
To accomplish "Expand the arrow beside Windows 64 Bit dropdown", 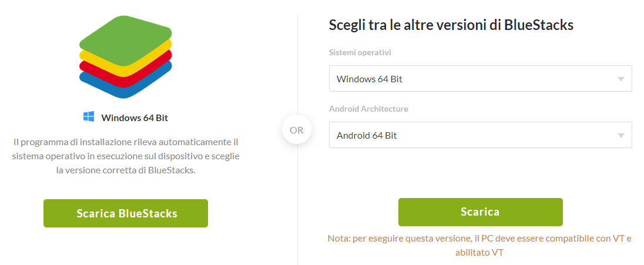I will (x=621, y=79).
